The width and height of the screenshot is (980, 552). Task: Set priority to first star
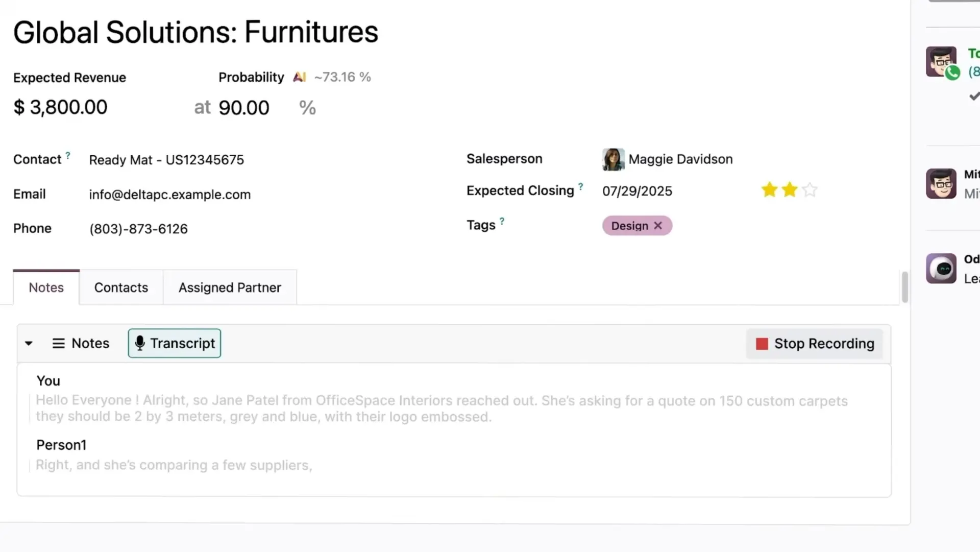pos(769,190)
